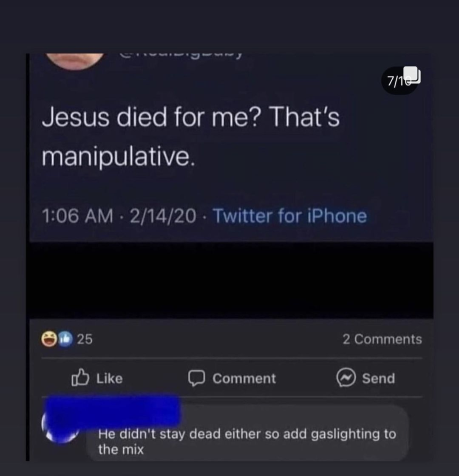
Task: Tap the multi-image carousel stack icon
Action: coord(413,74)
